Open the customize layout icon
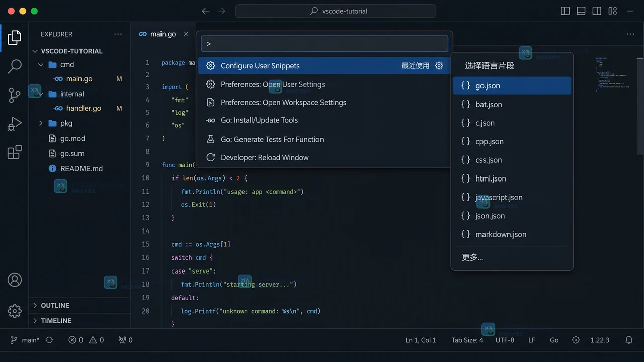644x362 pixels. [612, 11]
